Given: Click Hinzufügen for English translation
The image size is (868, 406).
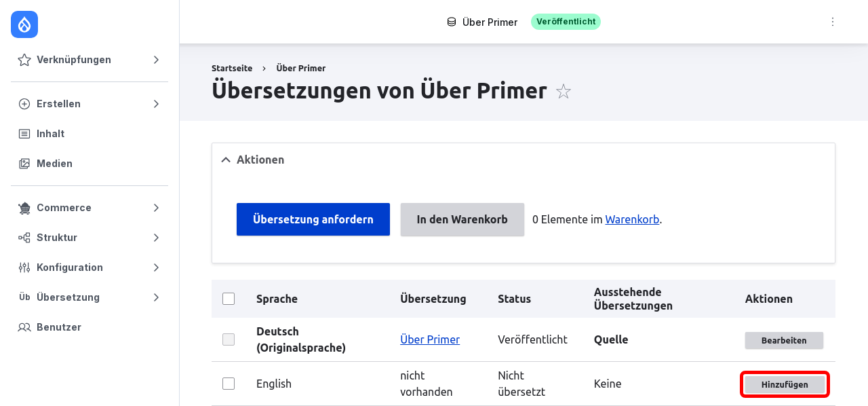Looking at the screenshot, I should click(785, 384).
